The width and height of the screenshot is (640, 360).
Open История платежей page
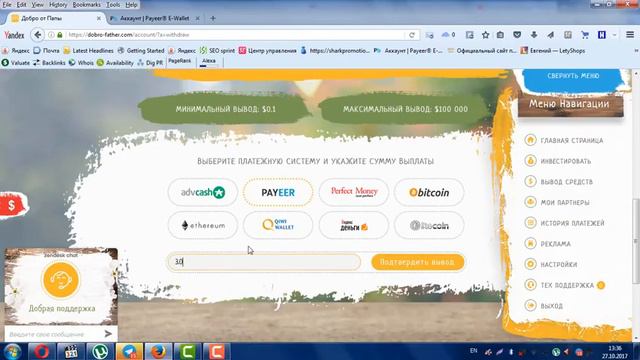[572, 223]
